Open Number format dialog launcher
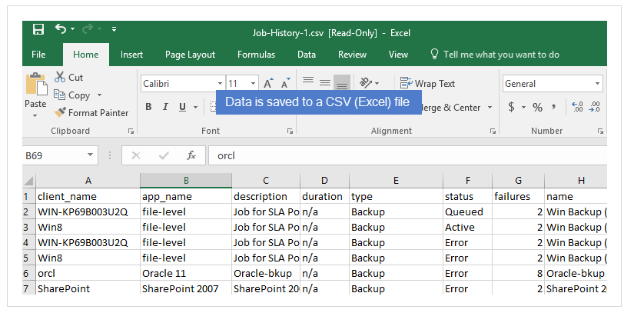This screenshot has width=644, height=323. [x=600, y=131]
